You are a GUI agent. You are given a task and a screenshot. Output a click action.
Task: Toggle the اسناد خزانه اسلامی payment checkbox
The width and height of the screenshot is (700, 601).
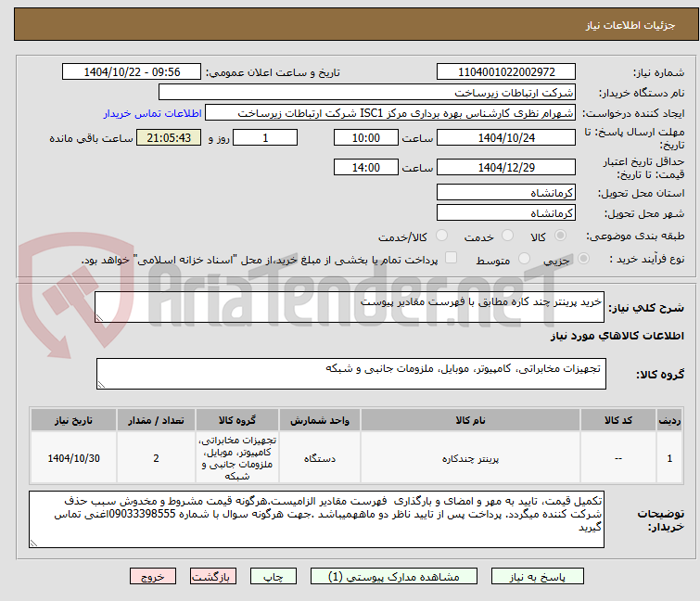pos(452,258)
